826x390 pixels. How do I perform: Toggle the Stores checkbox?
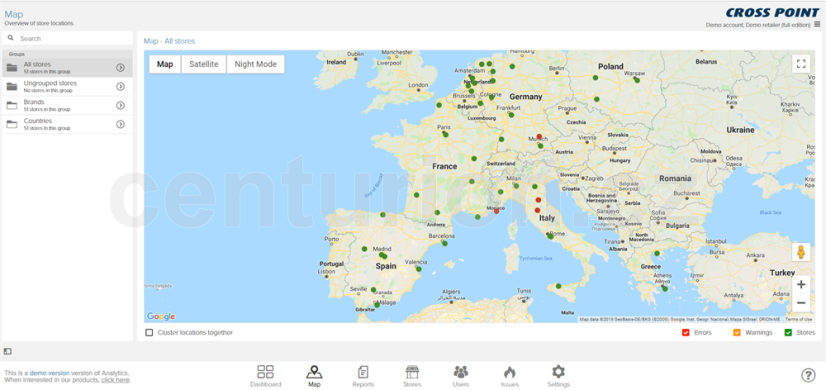788,333
